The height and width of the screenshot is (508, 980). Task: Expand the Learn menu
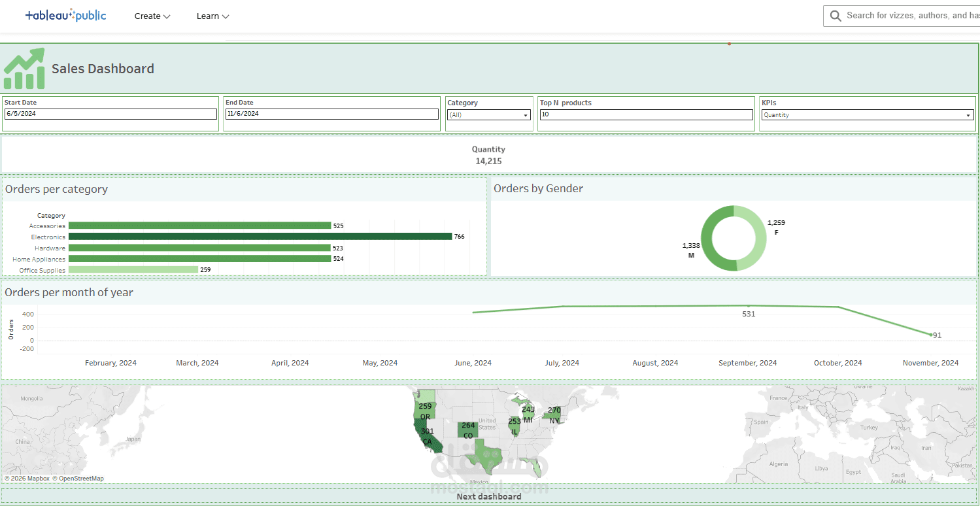pos(212,16)
